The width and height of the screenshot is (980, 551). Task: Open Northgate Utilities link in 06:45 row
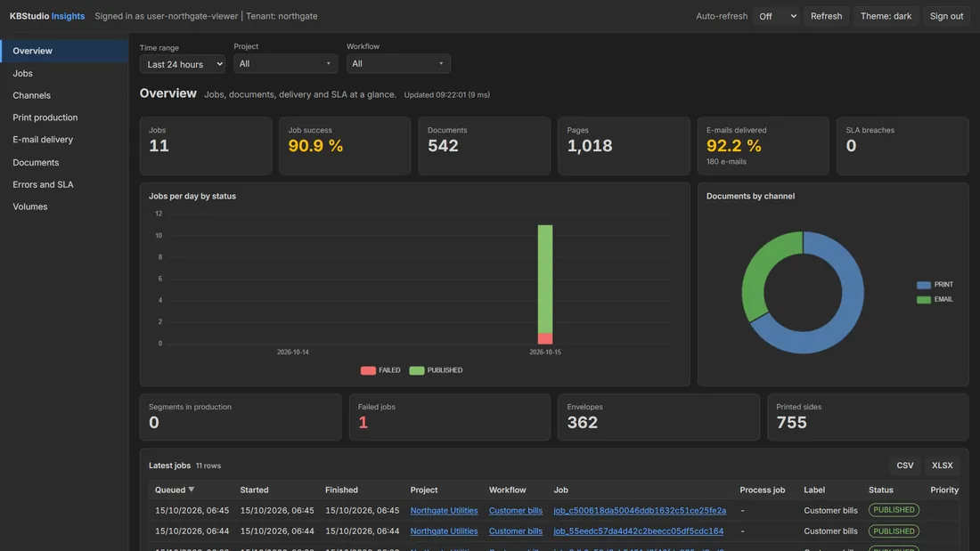(444, 510)
